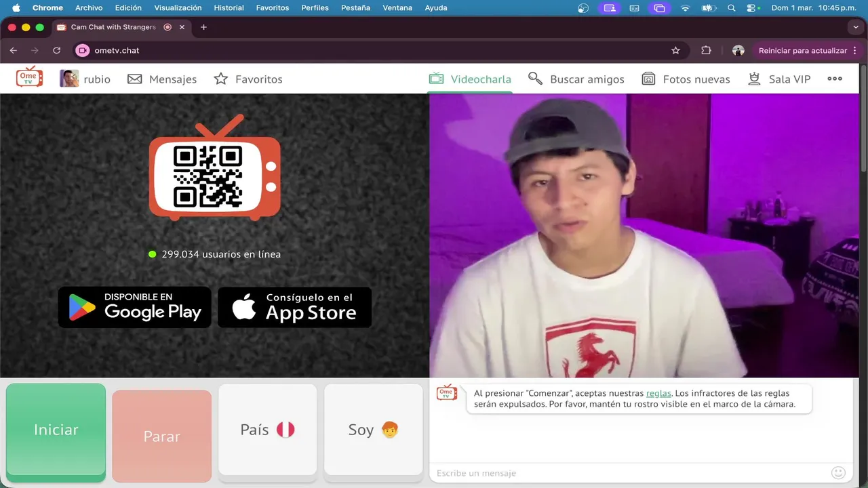Click the Videocharla TV icon

436,79
